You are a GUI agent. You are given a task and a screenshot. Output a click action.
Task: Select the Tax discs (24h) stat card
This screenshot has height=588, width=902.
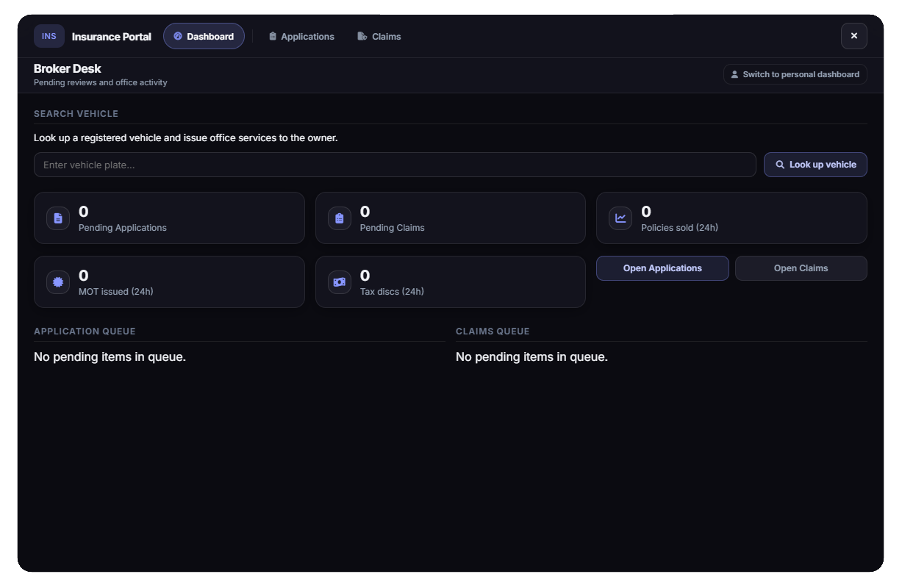[451, 282]
